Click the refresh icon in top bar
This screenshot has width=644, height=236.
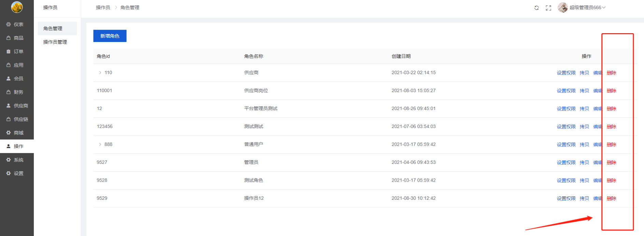coord(536,8)
